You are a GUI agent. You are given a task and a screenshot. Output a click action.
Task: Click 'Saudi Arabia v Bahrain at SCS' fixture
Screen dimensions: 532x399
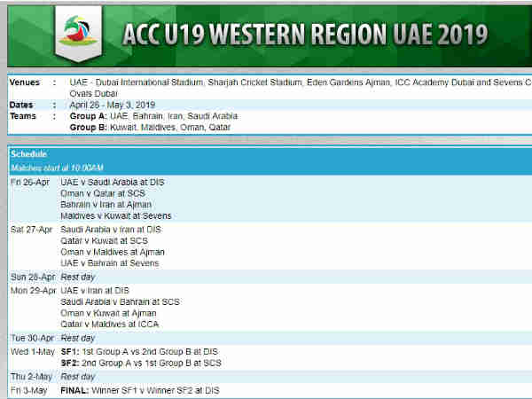point(120,302)
